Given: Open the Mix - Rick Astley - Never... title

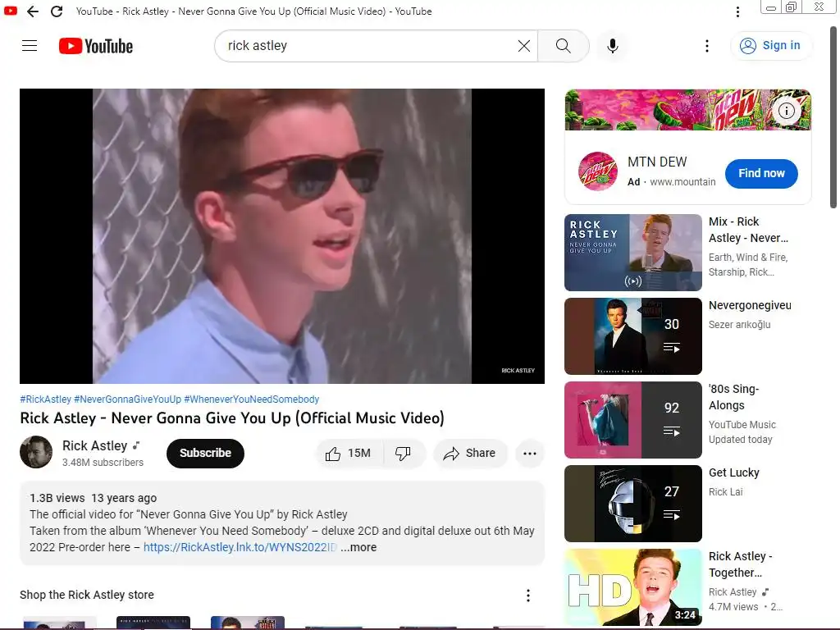Looking at the screenshot, I should pos(748,230).
